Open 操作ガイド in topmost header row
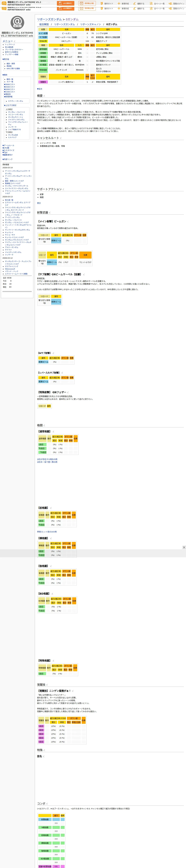The image size is (186, 868). [106, 4]
